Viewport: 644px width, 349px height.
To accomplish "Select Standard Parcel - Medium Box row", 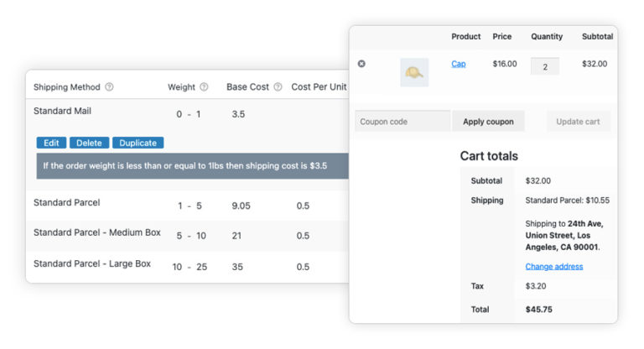I will click(96, 233).
